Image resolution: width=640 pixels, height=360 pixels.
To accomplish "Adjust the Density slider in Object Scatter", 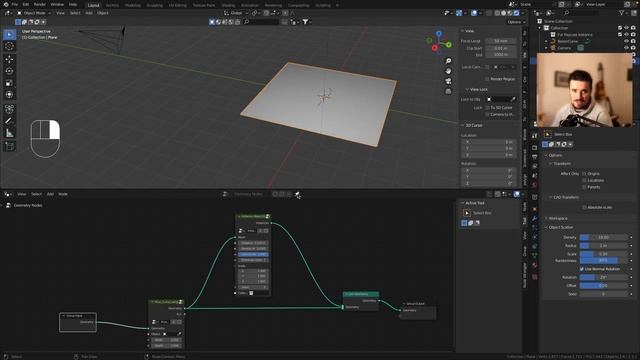I will coord(603,237).
